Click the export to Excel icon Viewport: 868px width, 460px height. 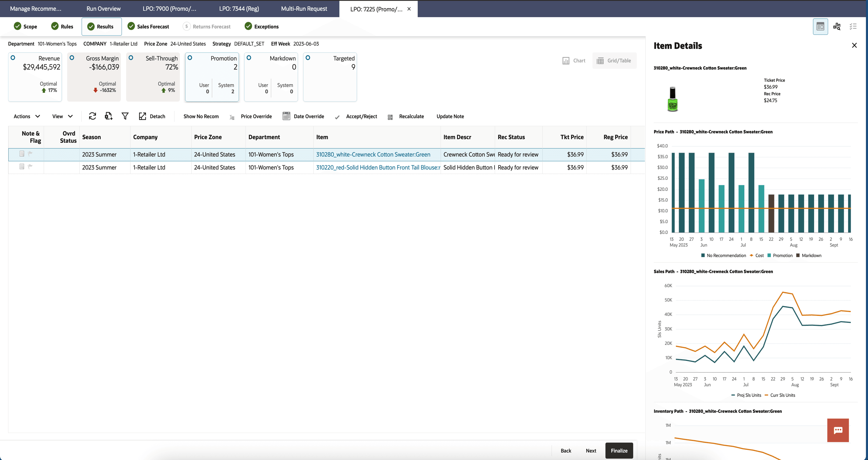(108, 116)
